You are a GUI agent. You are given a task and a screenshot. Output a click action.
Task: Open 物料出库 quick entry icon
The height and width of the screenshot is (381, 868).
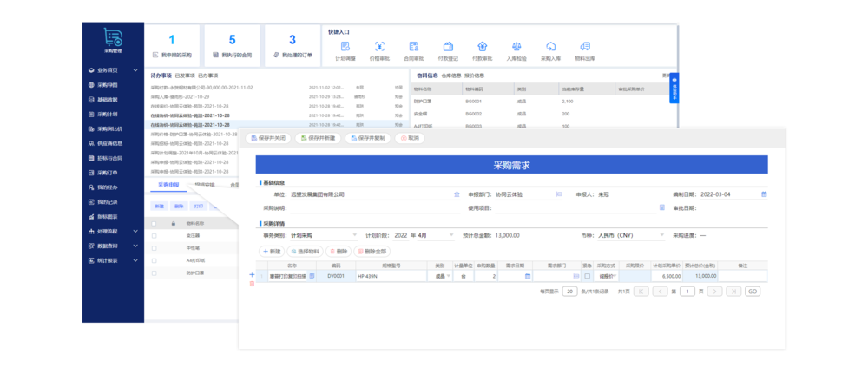click(x=584, y=47)
